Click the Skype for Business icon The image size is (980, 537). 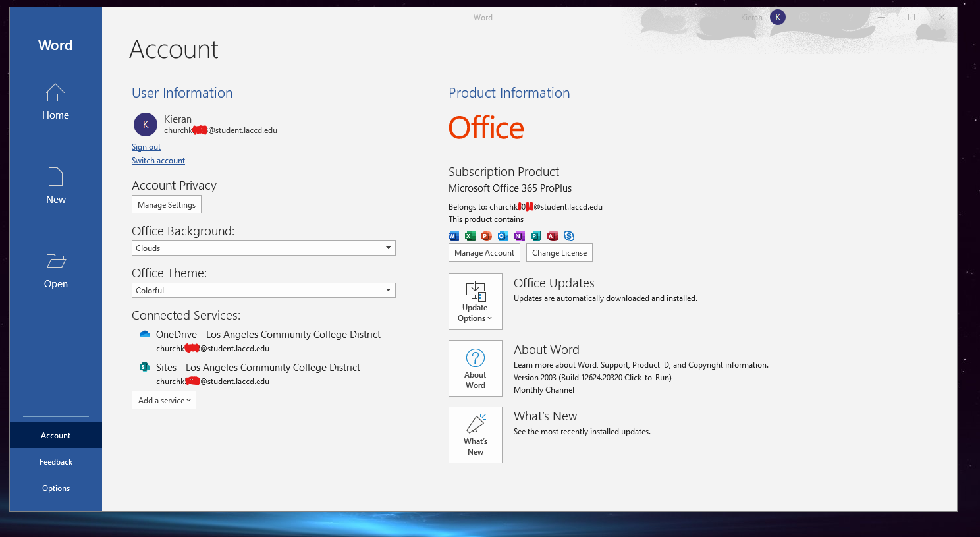coord(569,236)
